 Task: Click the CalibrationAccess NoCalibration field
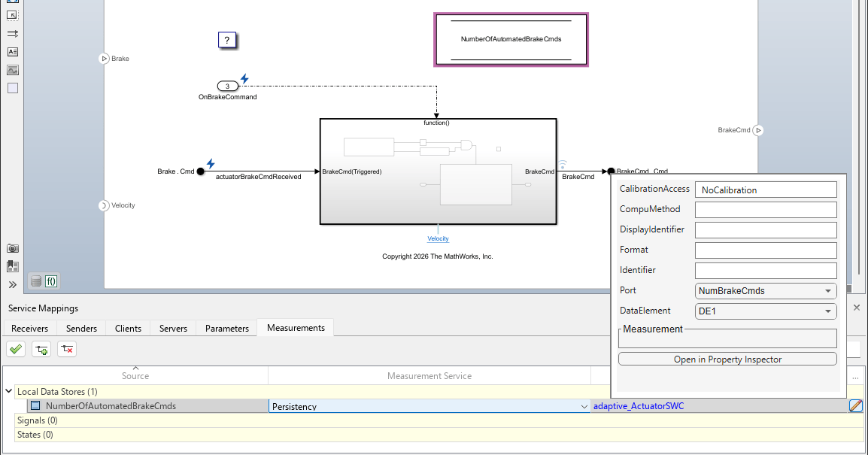766,190
